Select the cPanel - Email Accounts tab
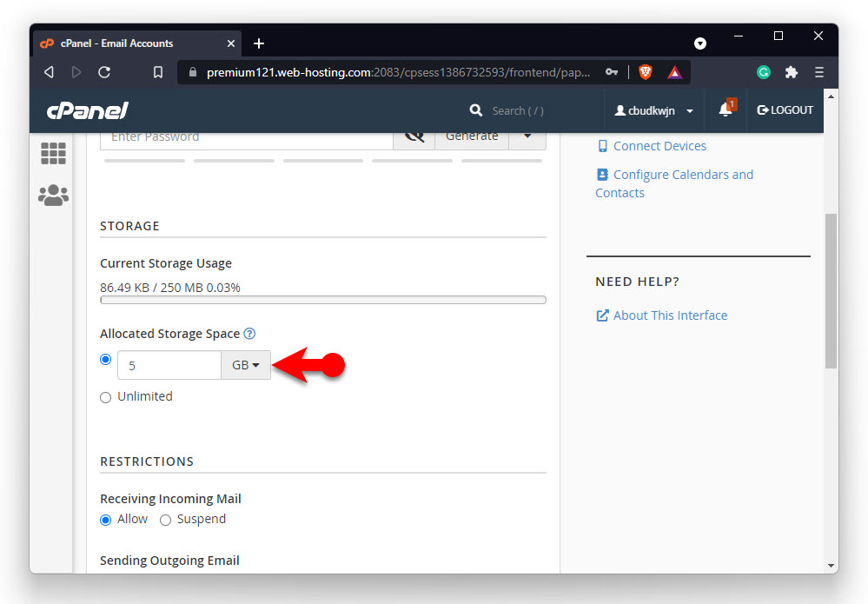 click(138, 43)
